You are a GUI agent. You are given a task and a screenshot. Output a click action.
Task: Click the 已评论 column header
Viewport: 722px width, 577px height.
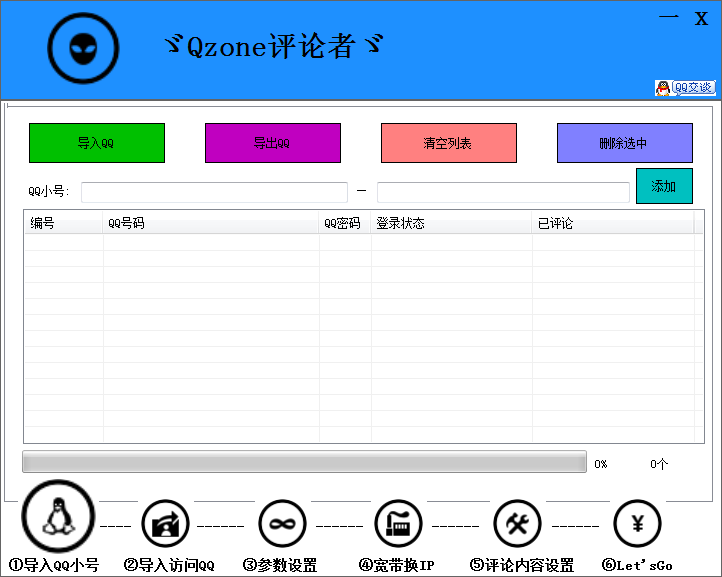[x=613, y=223]
